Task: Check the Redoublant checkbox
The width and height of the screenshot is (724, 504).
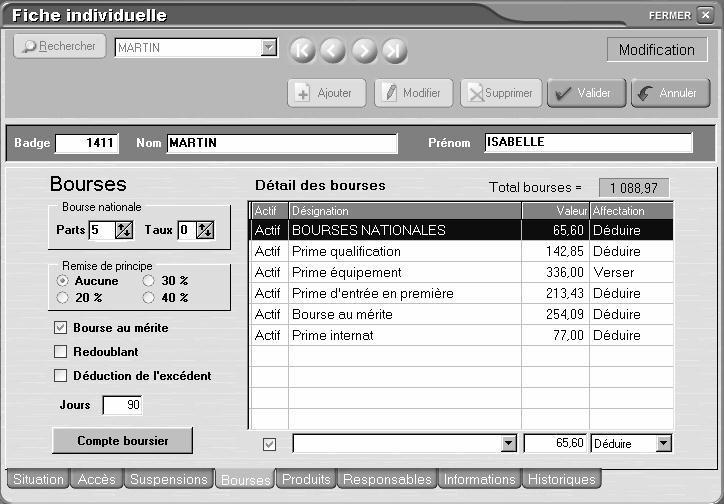Action: tap(60, 352)
